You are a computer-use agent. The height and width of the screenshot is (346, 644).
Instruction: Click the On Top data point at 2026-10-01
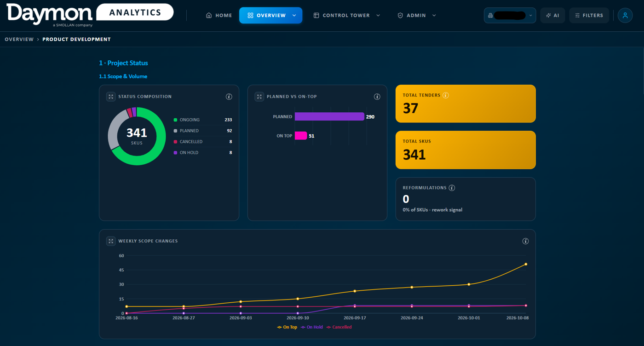point(469,284)
